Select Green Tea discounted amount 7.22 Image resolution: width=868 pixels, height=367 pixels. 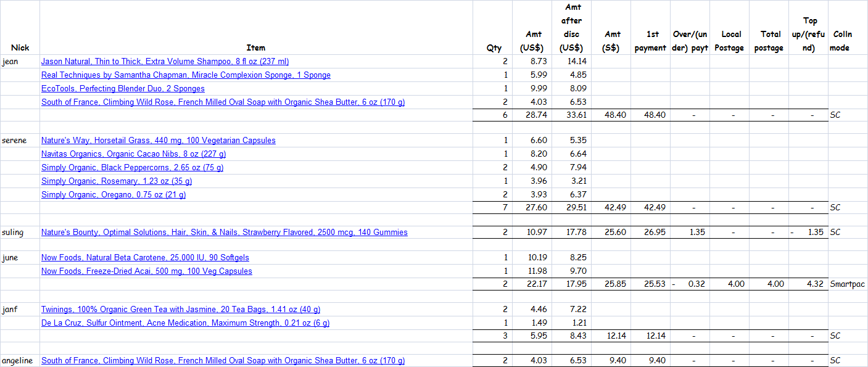571,310
